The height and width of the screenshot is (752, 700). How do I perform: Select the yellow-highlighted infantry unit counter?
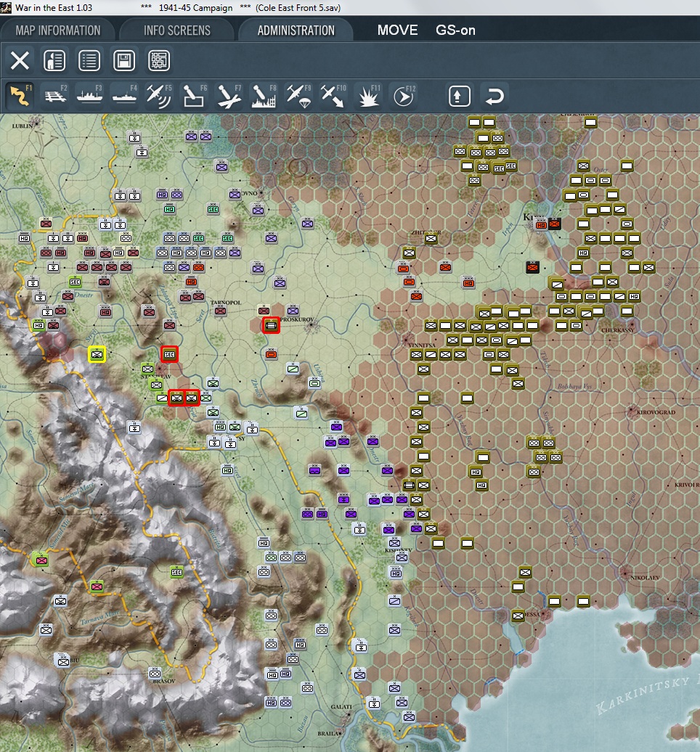(97, 354)
